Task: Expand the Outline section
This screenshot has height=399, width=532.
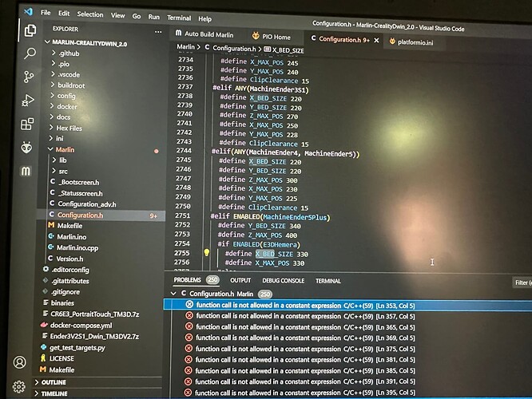Action: [x=51, y=382]
